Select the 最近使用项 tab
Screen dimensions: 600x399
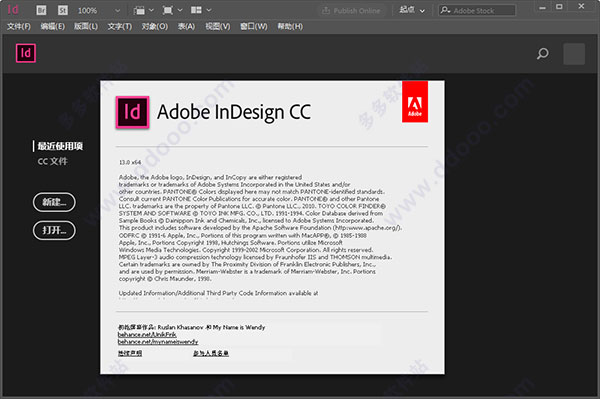point(60,146)
